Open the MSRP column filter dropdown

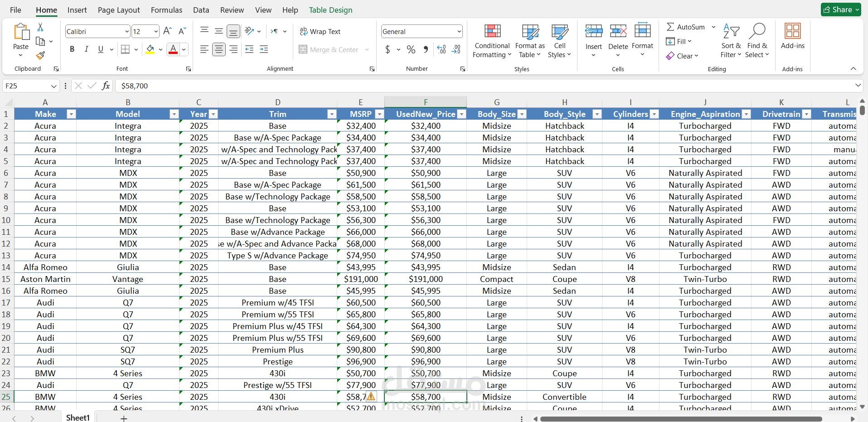pyautogui.click(x=380, y=114)
